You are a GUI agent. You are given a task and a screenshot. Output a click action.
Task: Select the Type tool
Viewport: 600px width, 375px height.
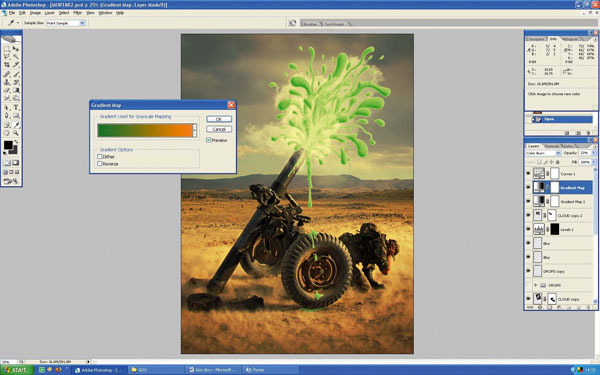click(x=16, y=108)
